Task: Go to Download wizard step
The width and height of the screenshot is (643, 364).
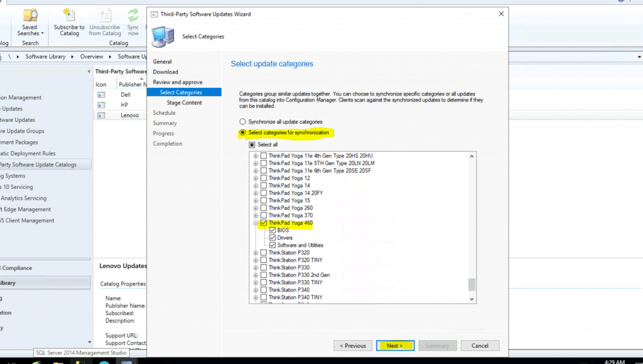Action: click(x=166, y=72)
